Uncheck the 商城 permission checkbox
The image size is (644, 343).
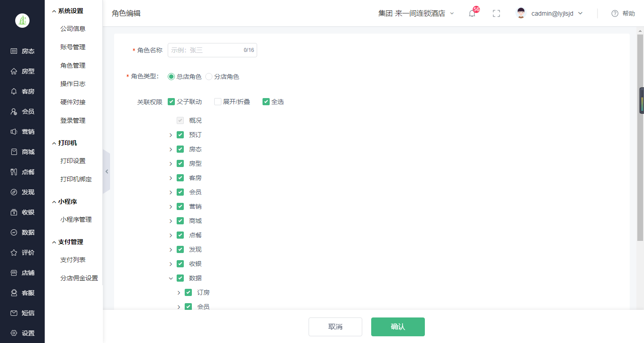180,221
